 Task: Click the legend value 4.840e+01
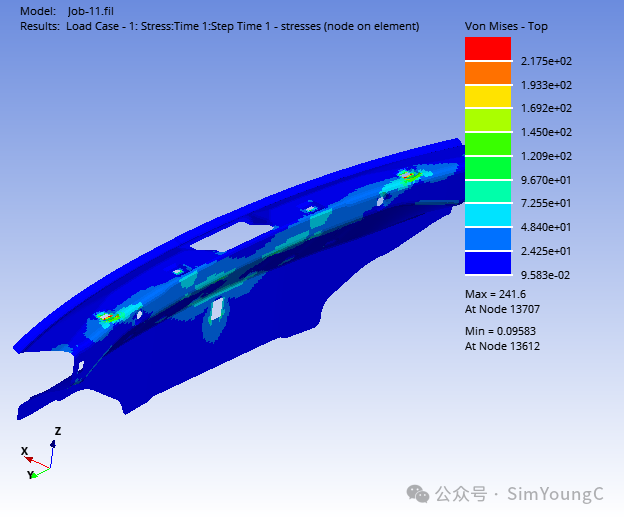coord(546,227)
